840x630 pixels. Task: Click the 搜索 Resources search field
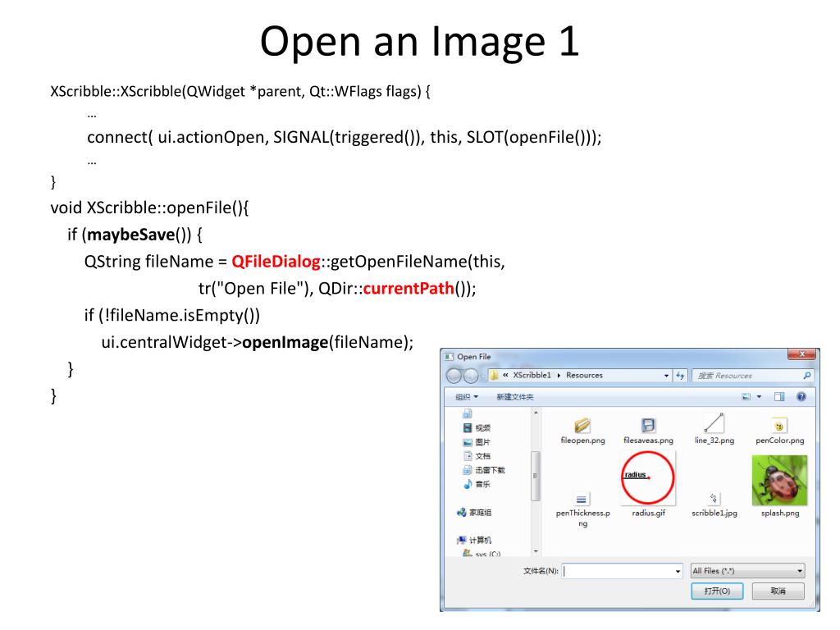[753, 376]
